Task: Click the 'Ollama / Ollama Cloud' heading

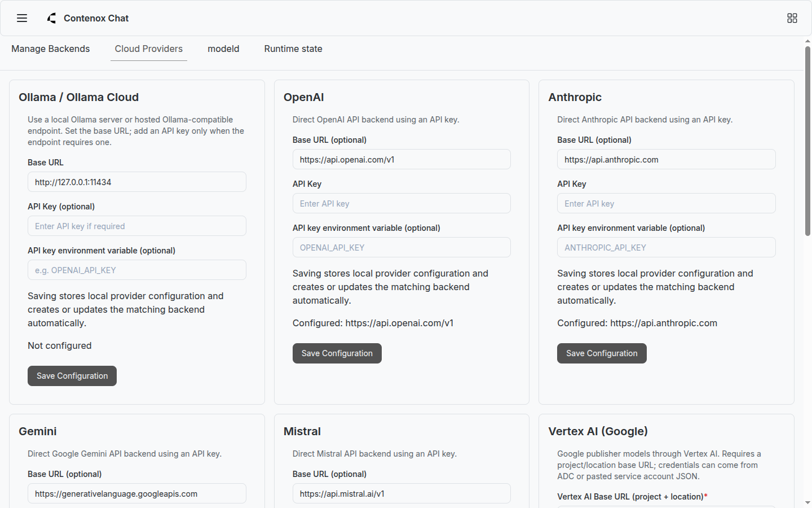Action: 78,97
